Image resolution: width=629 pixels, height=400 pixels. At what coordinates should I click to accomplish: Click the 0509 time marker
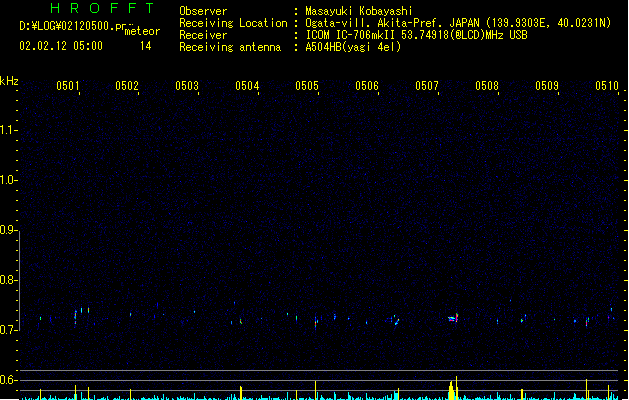point(547,86)
